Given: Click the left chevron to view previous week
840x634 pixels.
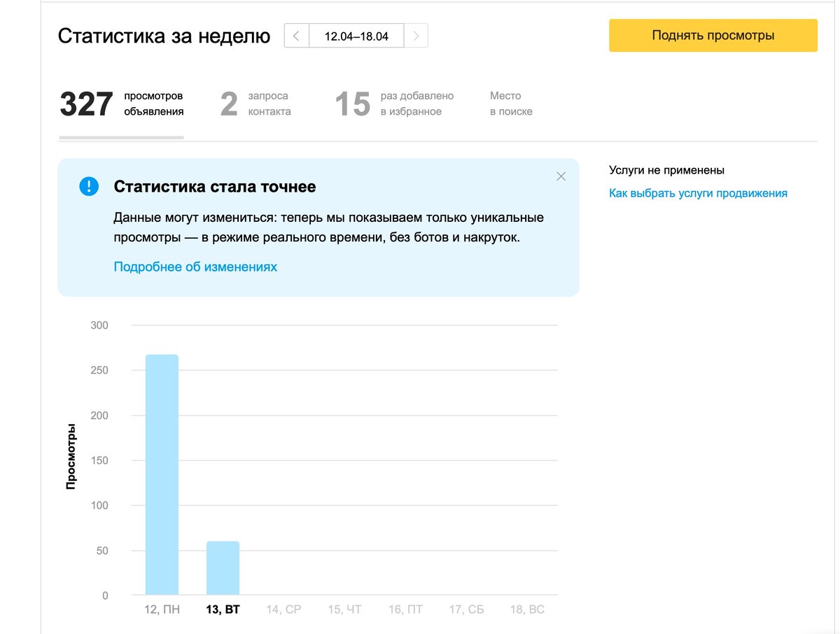Looking at the screenshot, I should (x=295, y=35).
